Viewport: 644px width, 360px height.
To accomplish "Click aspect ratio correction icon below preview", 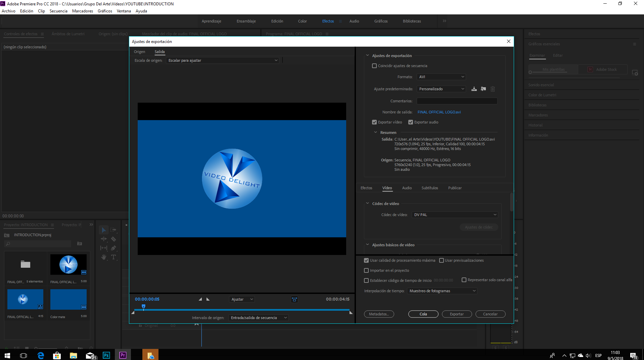I will (x=294, y=299).
